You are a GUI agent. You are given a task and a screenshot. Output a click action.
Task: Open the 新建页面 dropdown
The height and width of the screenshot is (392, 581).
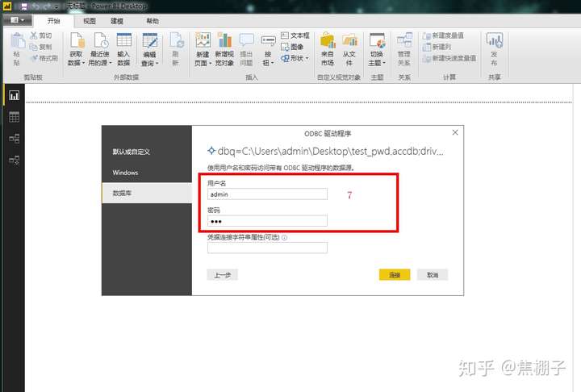(203, 49)
